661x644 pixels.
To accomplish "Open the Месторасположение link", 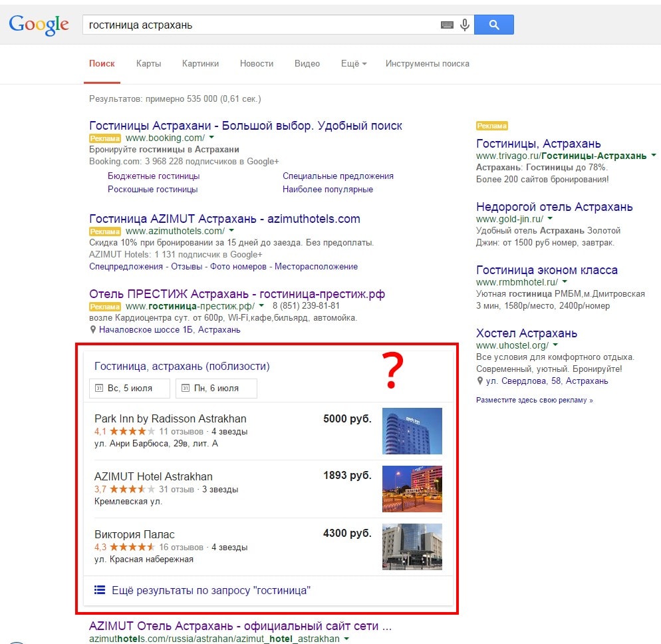I will click(316, 267).
